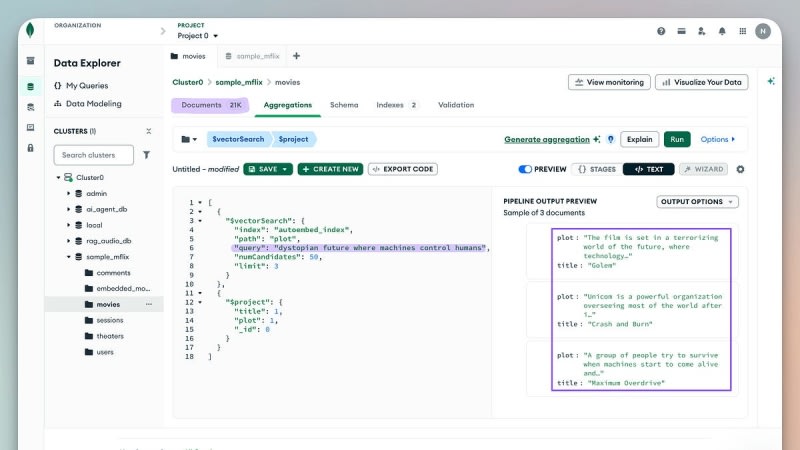This screenshot has height=450, width=800.
Task: Select the Data Explorer database sidebar icon
Action: (31, 87)
